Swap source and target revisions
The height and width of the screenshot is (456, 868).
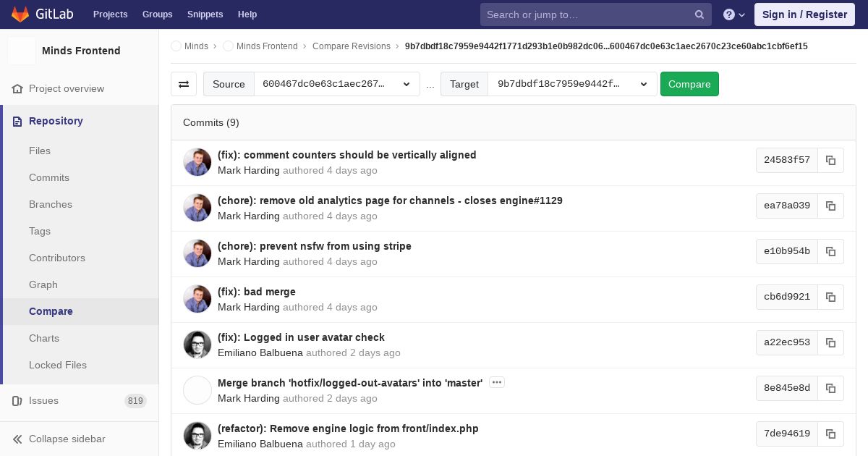184,84
